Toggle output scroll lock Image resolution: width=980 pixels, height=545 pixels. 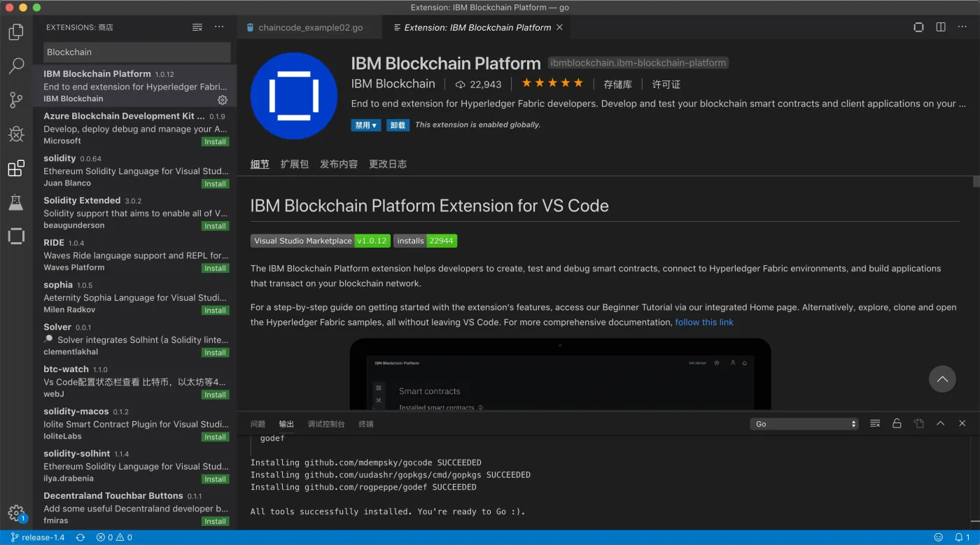[x=897, y=423]
